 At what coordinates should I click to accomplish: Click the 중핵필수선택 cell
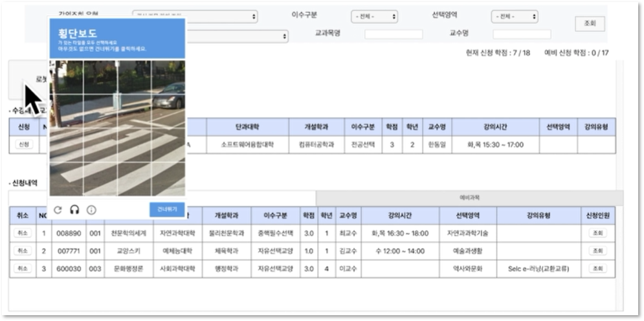click(x=275, y=233)
